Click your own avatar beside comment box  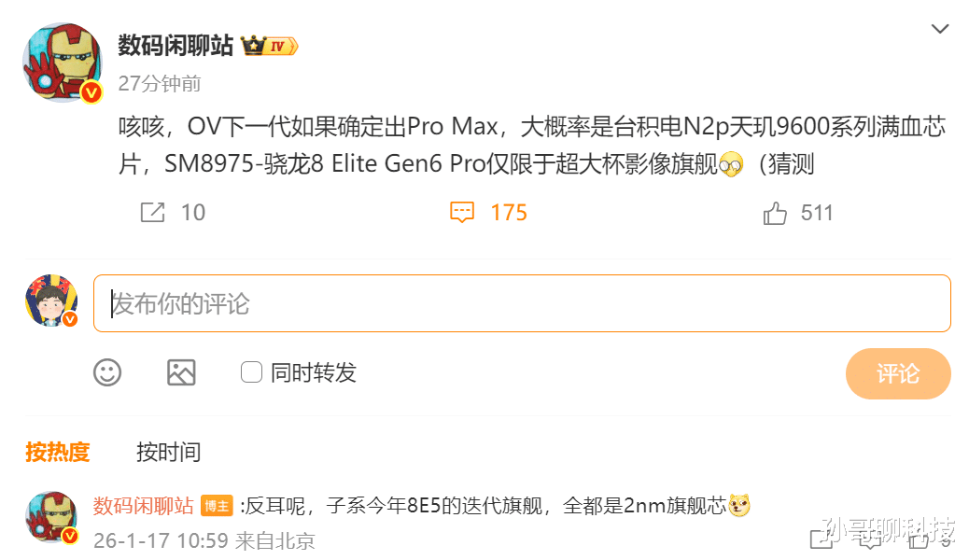pos(51,301)
